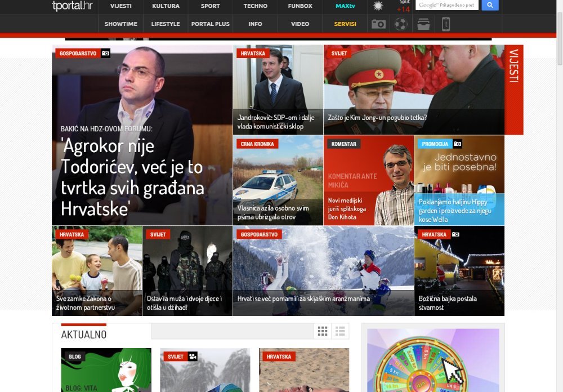Switch Aktualno to grid view
Viewport: 563px width, 392px height.
323,331
